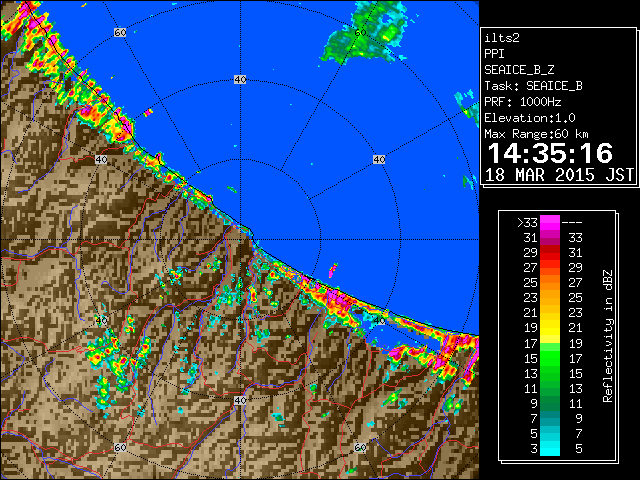
Task: Click the 'ilts2' radar site label
Action: [x=502, y=38]
